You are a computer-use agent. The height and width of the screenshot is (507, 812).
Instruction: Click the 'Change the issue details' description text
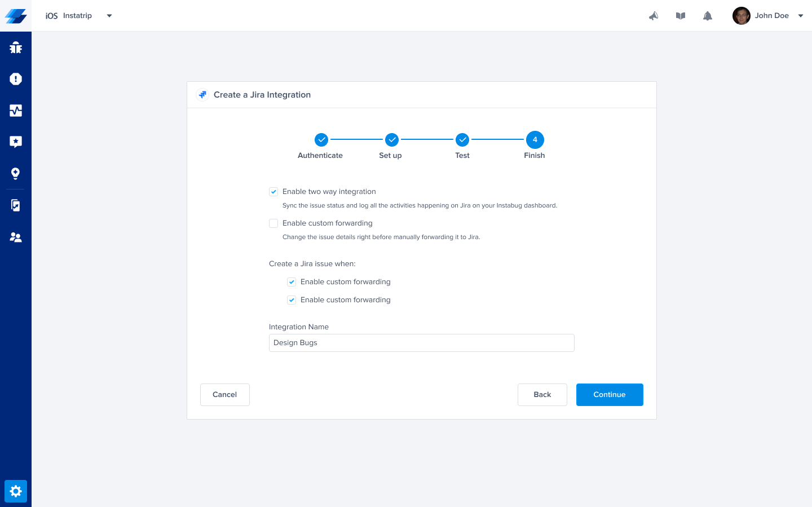click(x=381, y=237)
